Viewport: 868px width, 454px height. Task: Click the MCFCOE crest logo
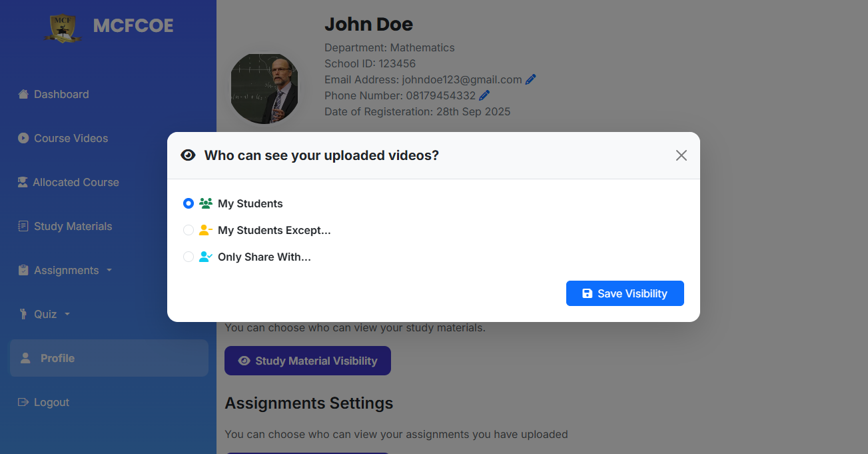pyautogui.click(x=63, y=27)
